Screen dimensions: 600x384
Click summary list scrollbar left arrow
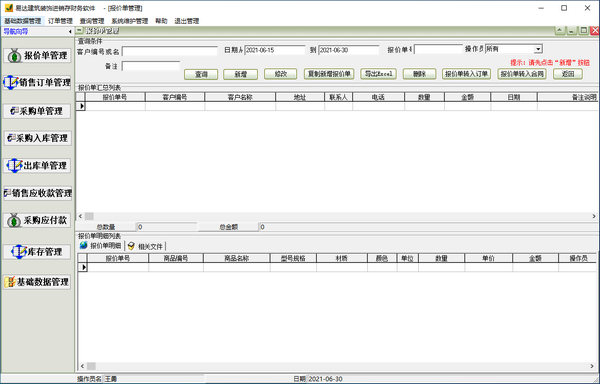point(80,216)
